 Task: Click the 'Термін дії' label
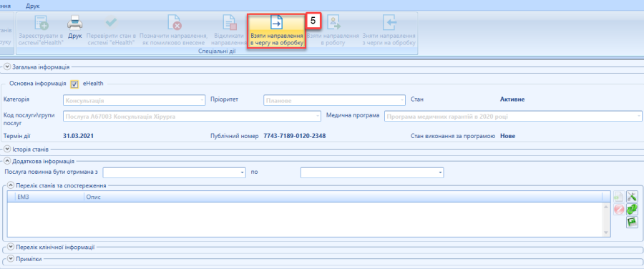16,135
